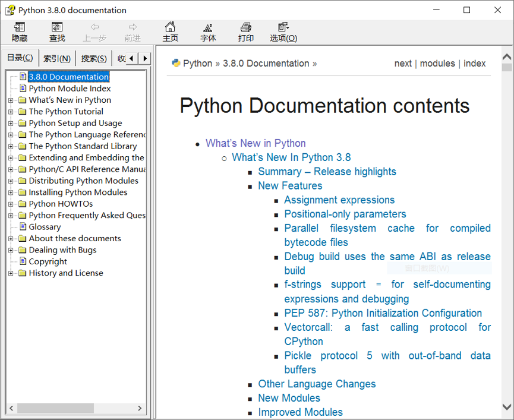Switch to the 目录(C) contents tab
Screen dimensions: 514x420
[20, 58]
